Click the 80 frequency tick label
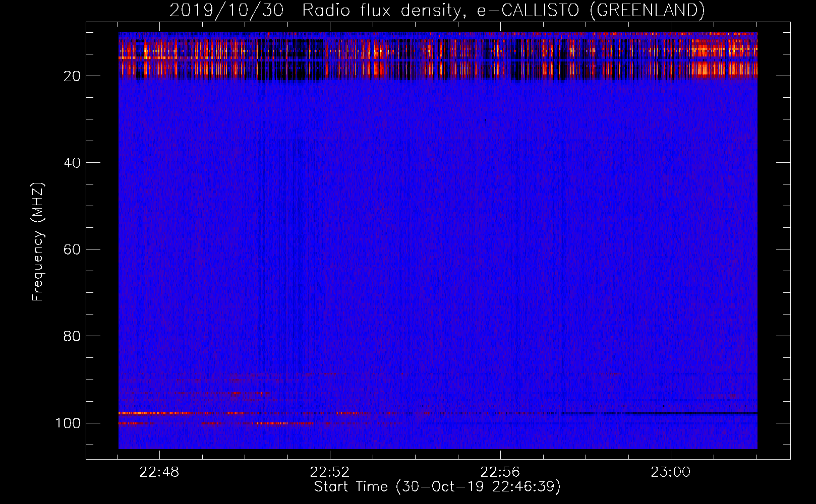 tap(72, 336)
